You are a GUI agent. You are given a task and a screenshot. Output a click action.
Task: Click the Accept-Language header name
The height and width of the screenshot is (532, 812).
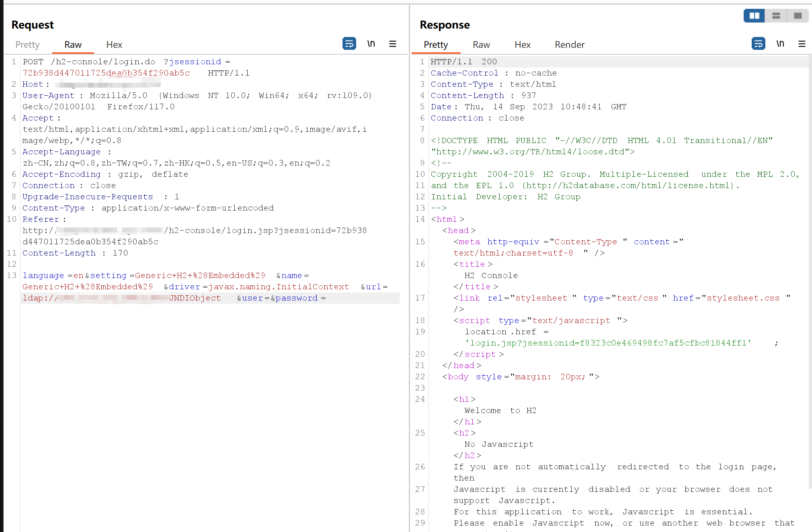tap(62, 151)
